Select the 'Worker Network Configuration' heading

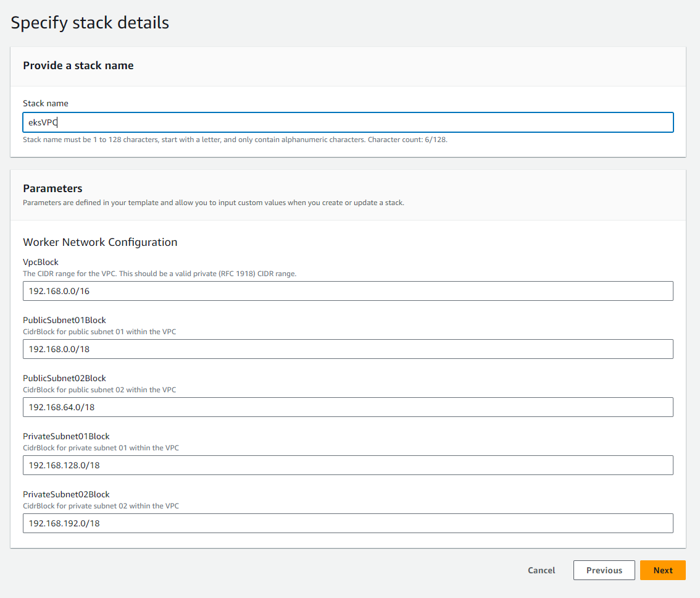[x=100, y=242]
